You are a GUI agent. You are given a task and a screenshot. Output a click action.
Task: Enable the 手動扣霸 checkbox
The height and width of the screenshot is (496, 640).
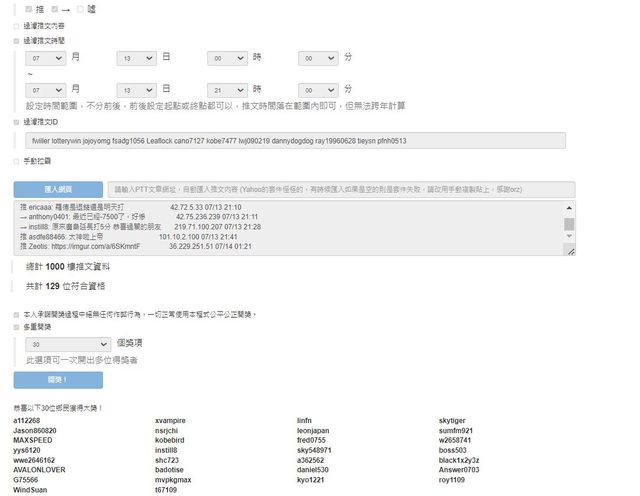(x=16, y=160)
